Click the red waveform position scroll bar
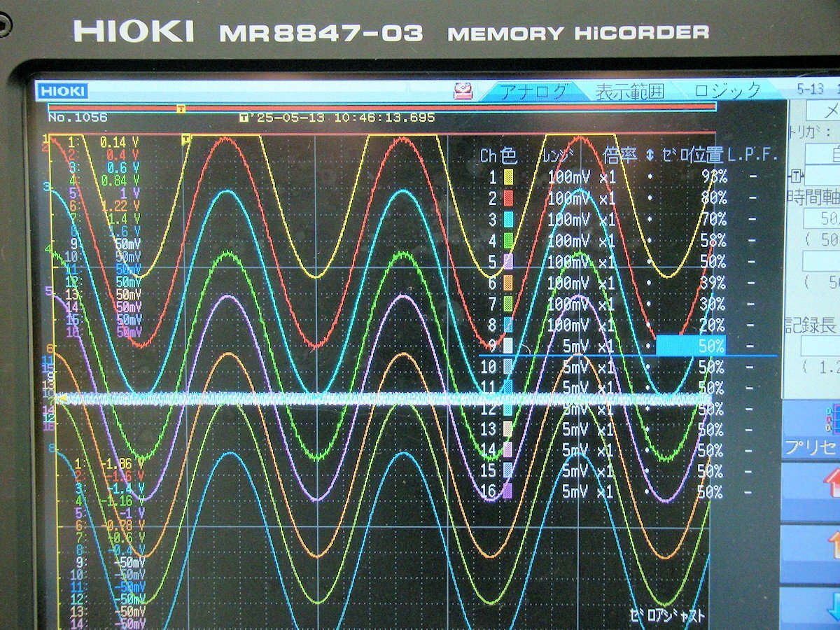The image size is (840, 630). click(x=382, y=107)
